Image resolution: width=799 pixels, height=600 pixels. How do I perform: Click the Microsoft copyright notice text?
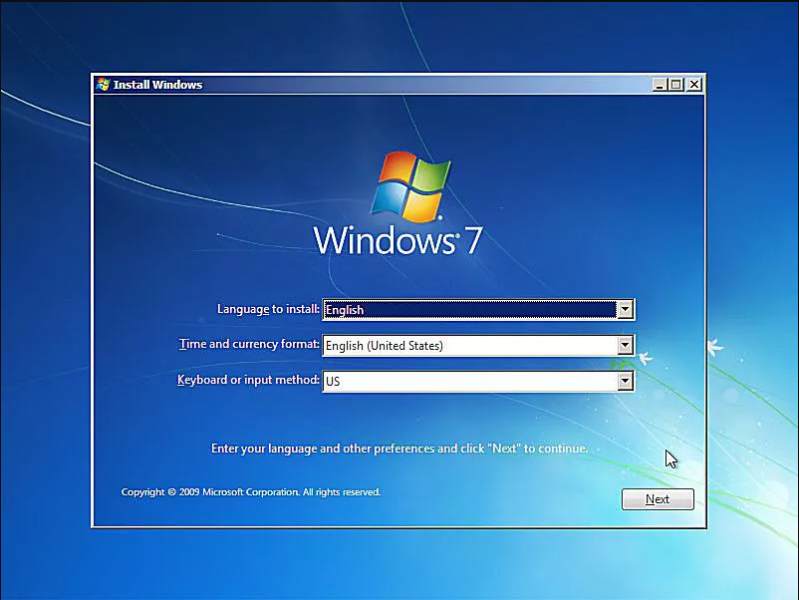[x=251, y=492]
